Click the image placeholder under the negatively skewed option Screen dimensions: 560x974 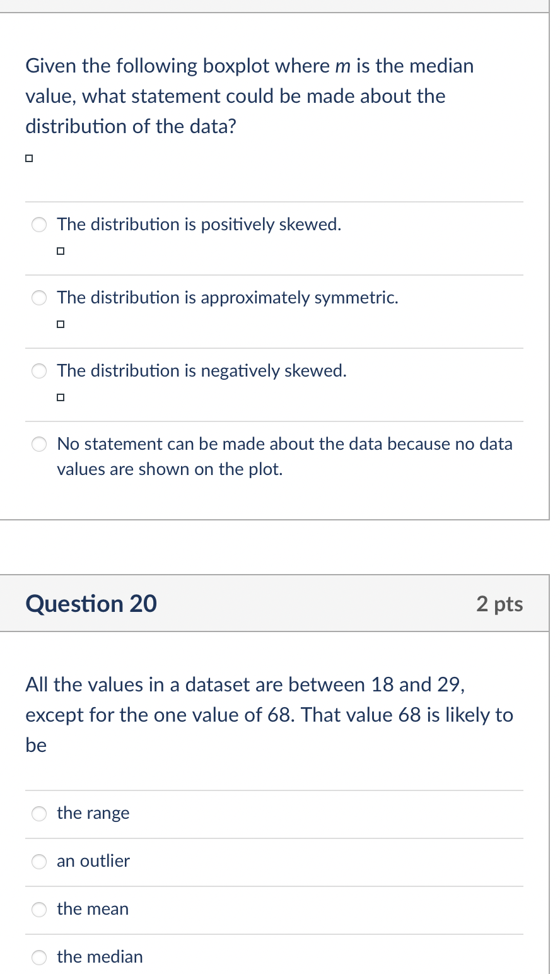pos(61,397)
